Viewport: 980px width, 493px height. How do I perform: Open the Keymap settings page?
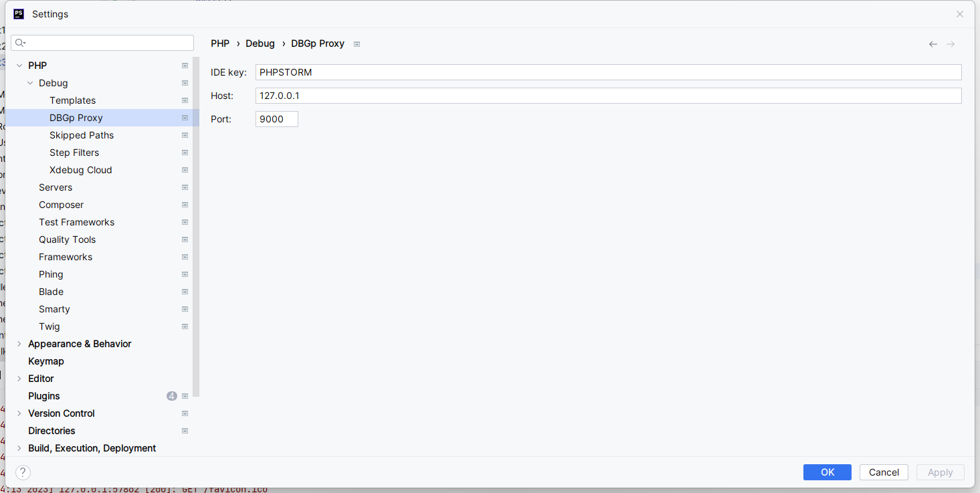pos(46,361)
